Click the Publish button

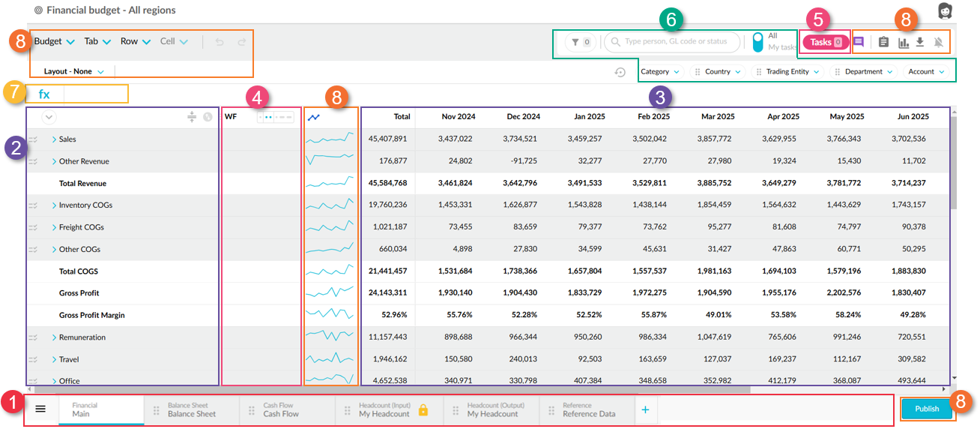(x=927, y=409)
